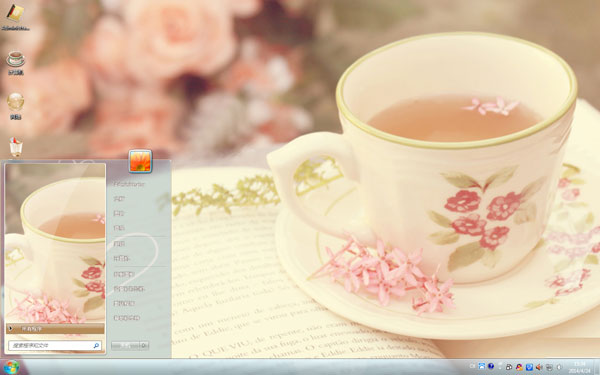Click the blue cloud tray icon

482,367
